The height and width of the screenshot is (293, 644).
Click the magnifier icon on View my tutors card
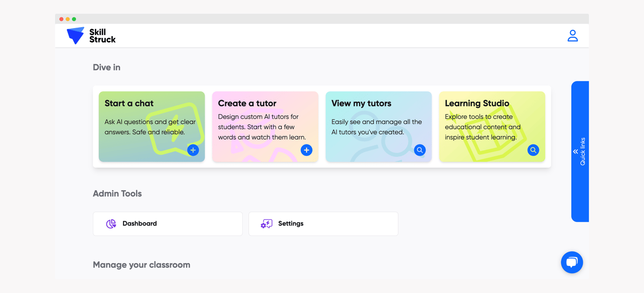click(x=420, y=150)
